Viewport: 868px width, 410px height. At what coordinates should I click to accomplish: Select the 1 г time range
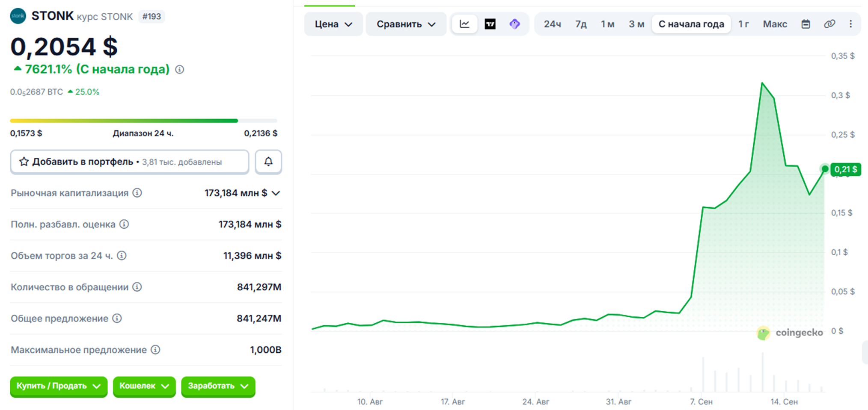click(744, 24)
